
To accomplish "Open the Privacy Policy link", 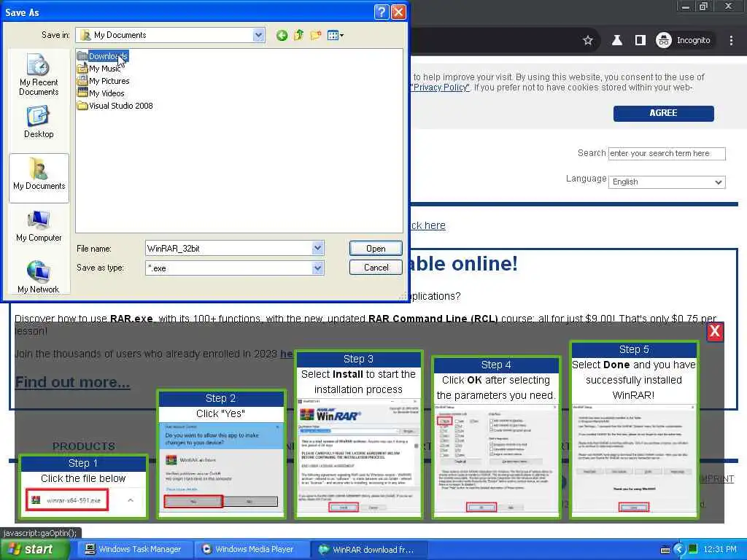I will [441, 87].
